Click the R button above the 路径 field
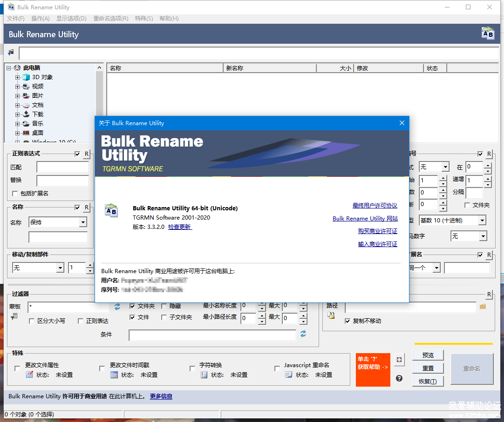504x422 pixels. click(x=489, y=294)
